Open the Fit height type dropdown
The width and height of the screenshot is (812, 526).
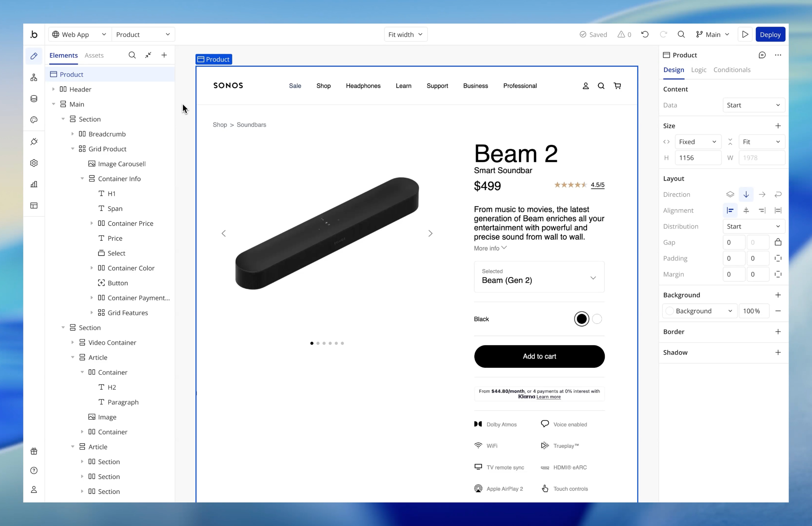pyautogui.click(x=762, y=142)
